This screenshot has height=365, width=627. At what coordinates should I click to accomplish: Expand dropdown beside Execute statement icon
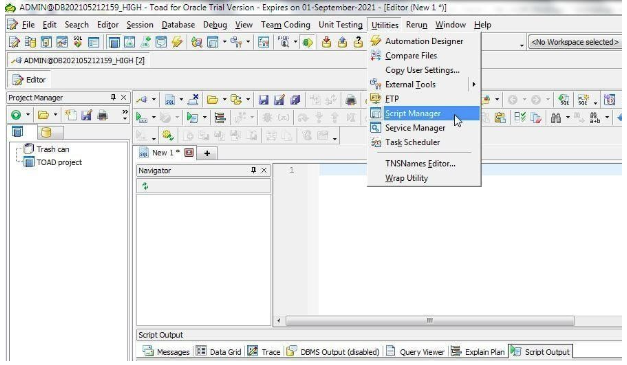tap(153, 118)
